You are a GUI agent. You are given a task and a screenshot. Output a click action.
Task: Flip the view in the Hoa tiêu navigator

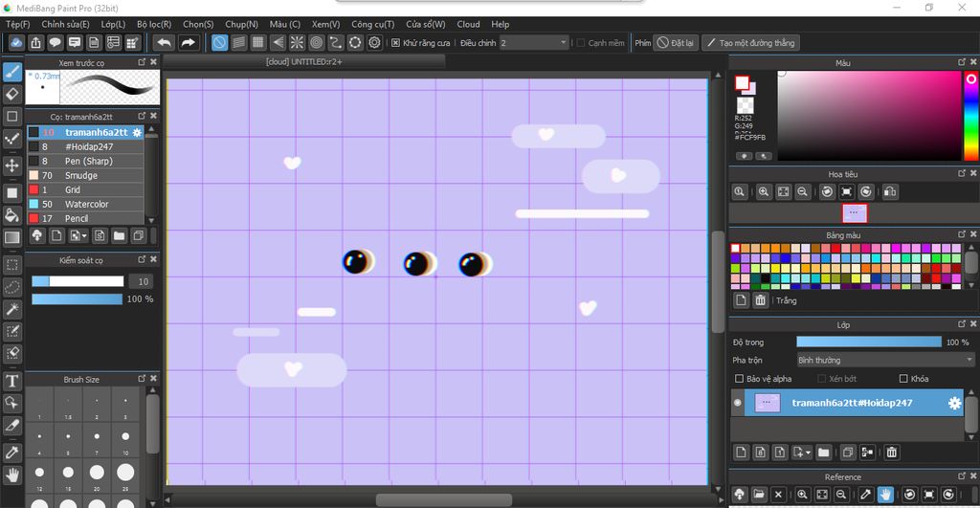coord(890,192)
